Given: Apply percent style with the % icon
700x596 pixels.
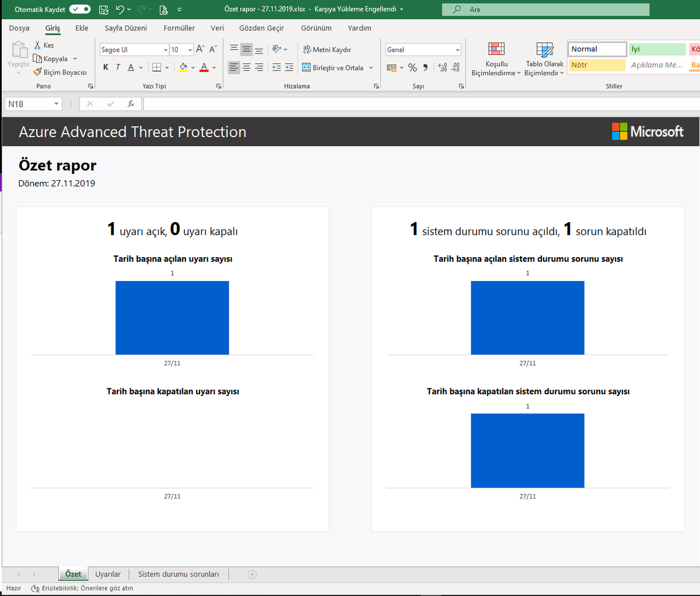Looking at the screenshot, I should [412, 68].
